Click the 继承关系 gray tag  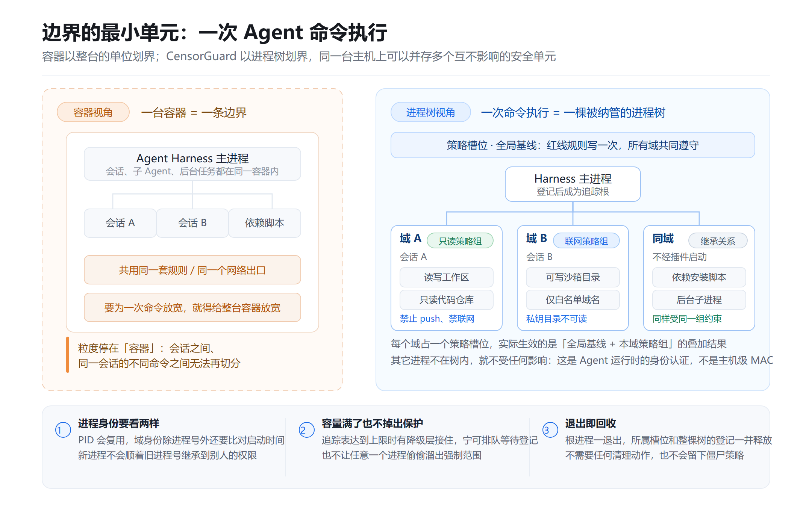coord(718,241)
